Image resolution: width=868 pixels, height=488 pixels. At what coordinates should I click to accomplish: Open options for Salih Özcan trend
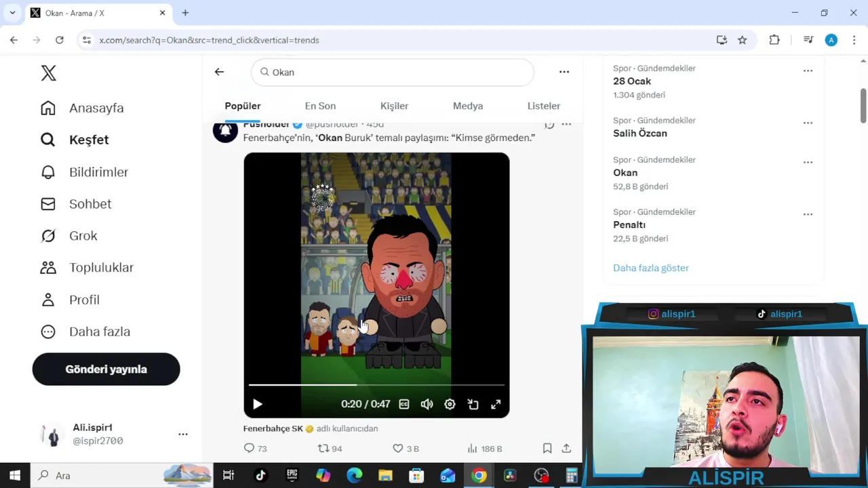click(808, 123)
